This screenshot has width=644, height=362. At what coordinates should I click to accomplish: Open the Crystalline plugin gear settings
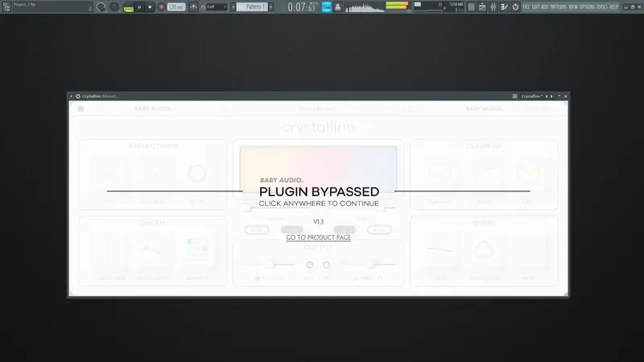click(77, 96)
